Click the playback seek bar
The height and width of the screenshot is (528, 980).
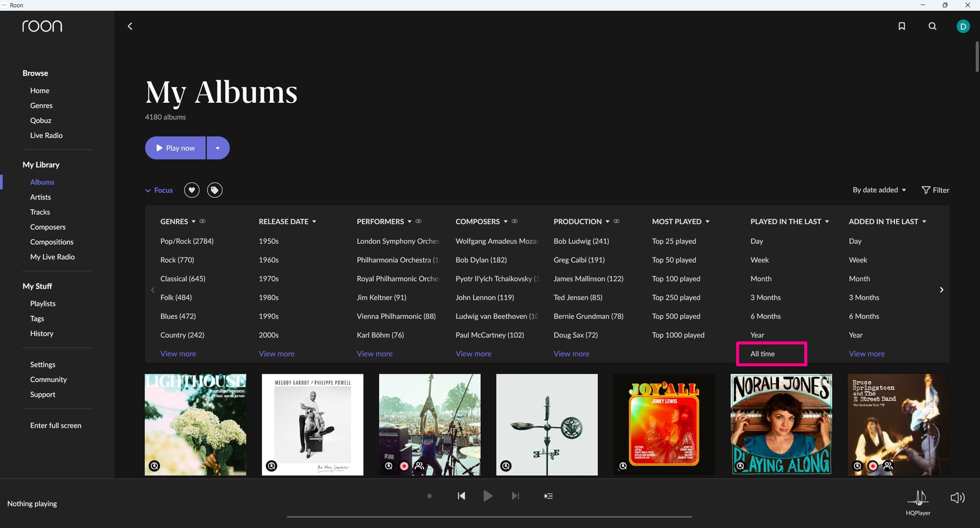click(489, 516)
